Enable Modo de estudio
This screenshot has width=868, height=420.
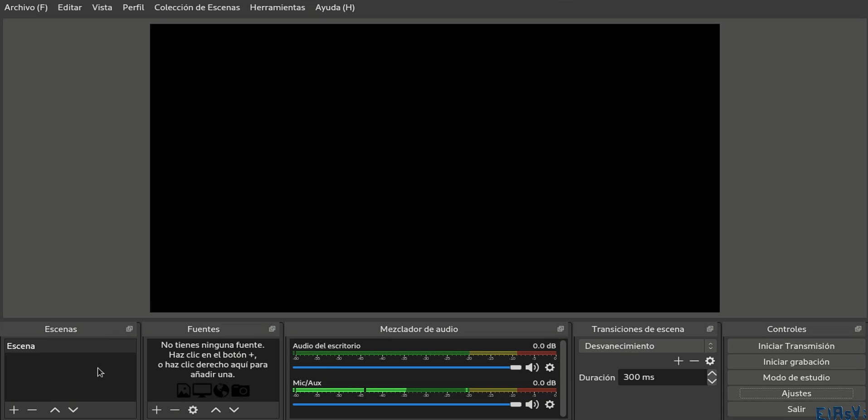796,378
